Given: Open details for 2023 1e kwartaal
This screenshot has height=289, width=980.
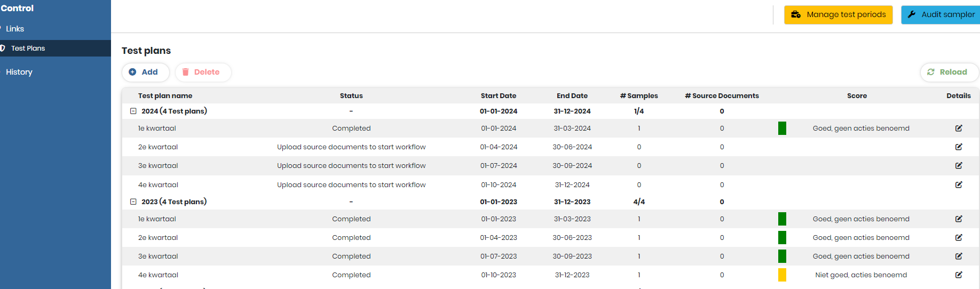Looking at the screenshot, I should click(x=959, y=219).
